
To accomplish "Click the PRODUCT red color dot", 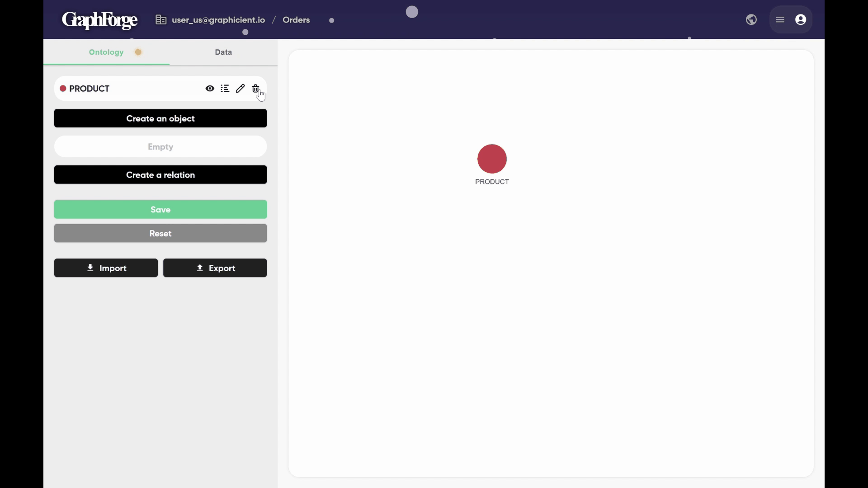I will pyautogui.click(x=63, y=89).
